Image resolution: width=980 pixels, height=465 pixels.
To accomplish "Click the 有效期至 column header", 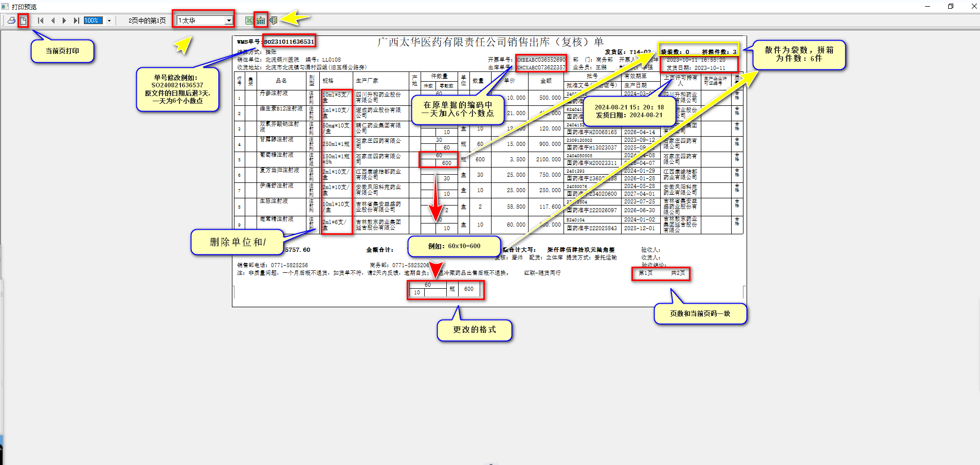I will coord(635,76).
